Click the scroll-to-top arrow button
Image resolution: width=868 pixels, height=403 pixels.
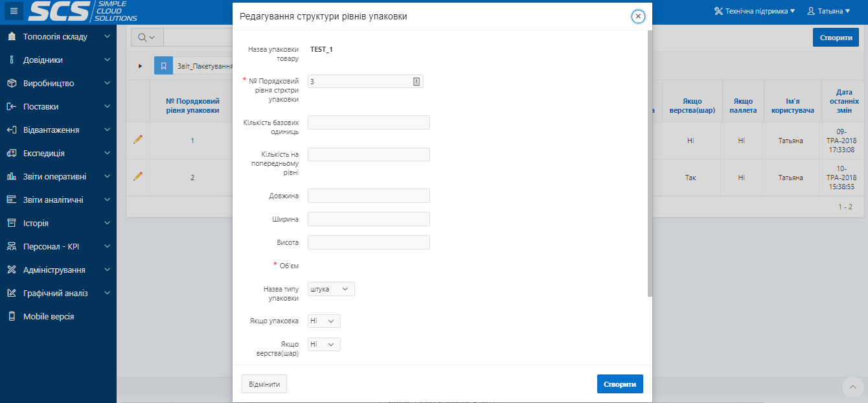click(x=853, y=387)
